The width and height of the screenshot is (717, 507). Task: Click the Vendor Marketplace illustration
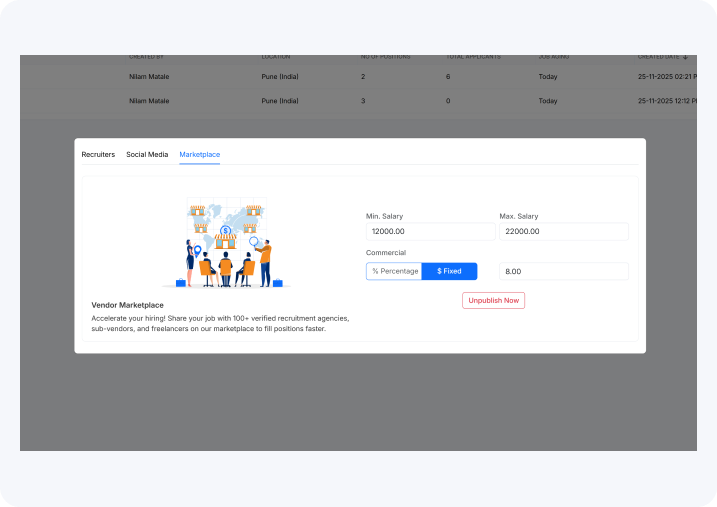tap(226, 243)
